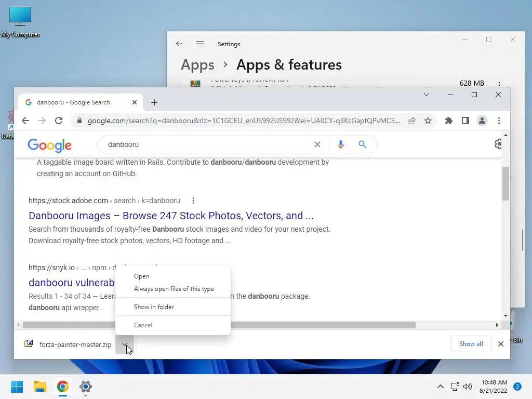This screenshot has height=399, width=532.
Task: Start Google voice search microphone
Action: pyautogui.click(x=341, y=144)
